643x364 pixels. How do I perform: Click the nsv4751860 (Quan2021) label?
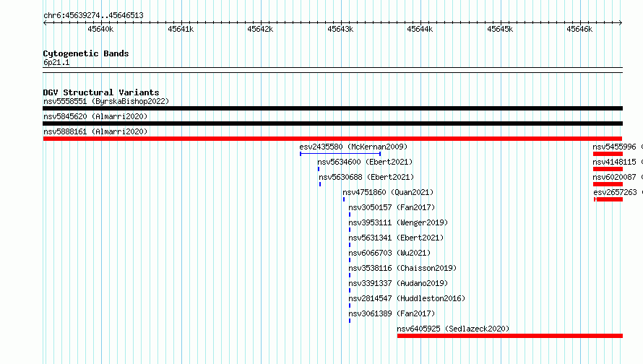389,192
